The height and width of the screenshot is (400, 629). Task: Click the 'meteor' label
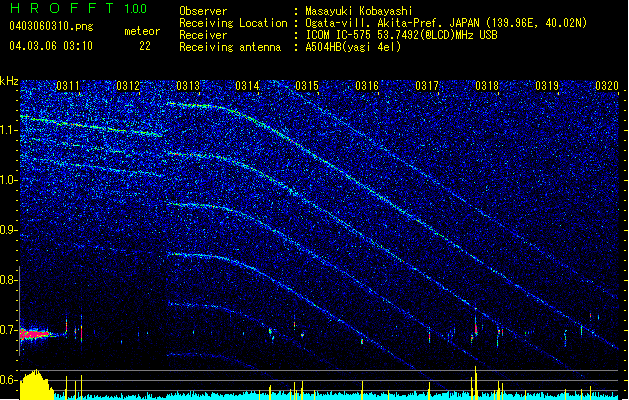(142, 31)
